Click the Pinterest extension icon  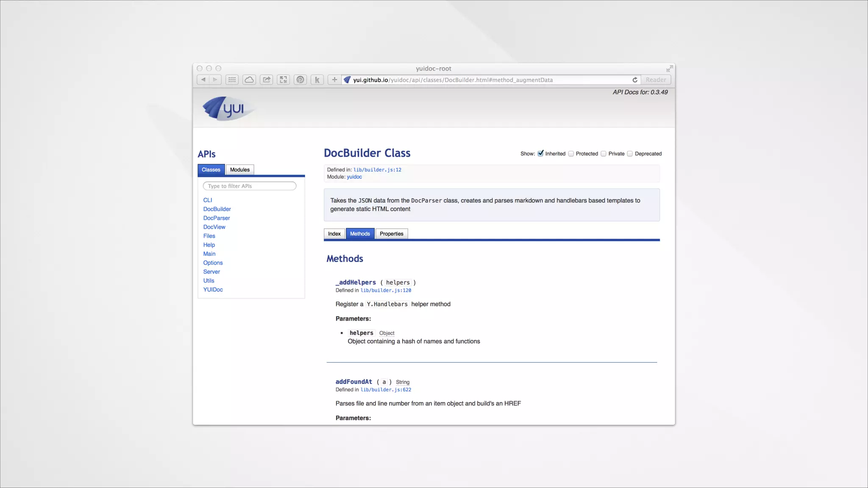pyautogui.click(x=300, y=80)
